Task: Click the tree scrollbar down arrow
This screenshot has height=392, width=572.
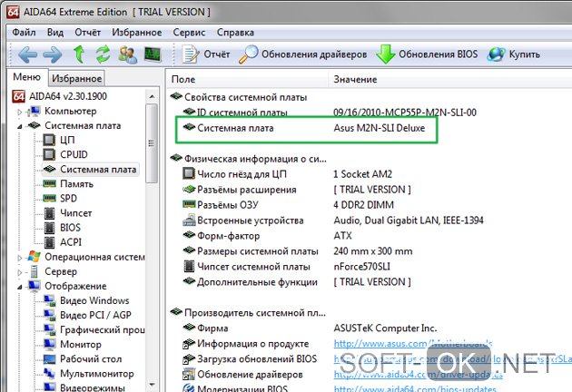Action: (152, 385)
